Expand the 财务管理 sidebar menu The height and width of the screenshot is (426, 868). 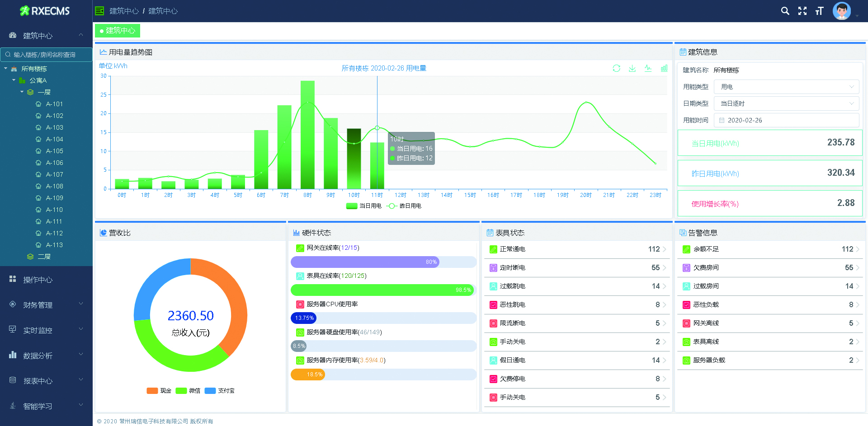pos(46,305)
